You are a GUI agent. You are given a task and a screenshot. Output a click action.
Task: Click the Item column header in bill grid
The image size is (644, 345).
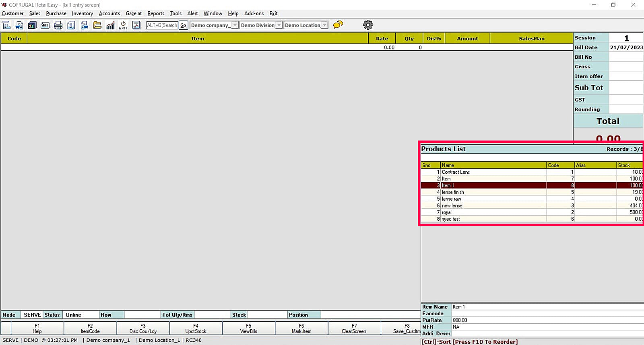[x=198, y=39]
